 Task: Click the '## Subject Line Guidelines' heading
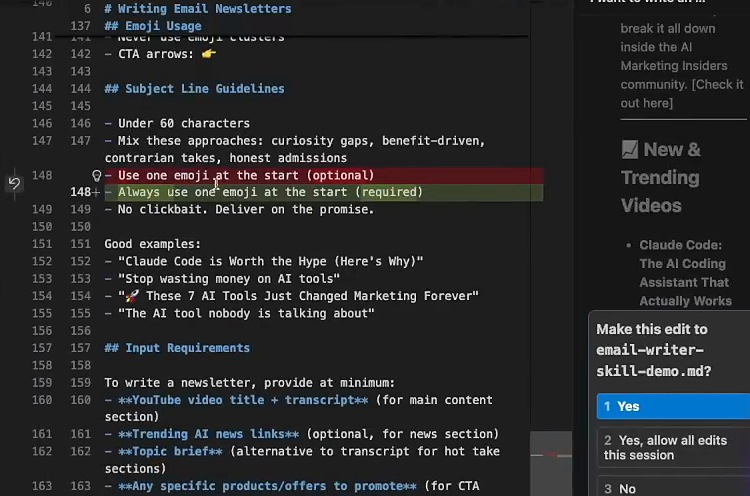(x=195, y=88)
